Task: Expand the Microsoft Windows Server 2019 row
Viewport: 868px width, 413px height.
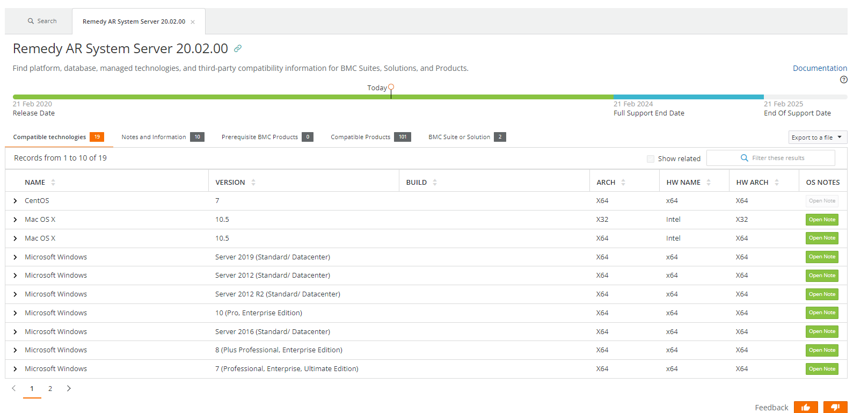Action: pos(15,257)
